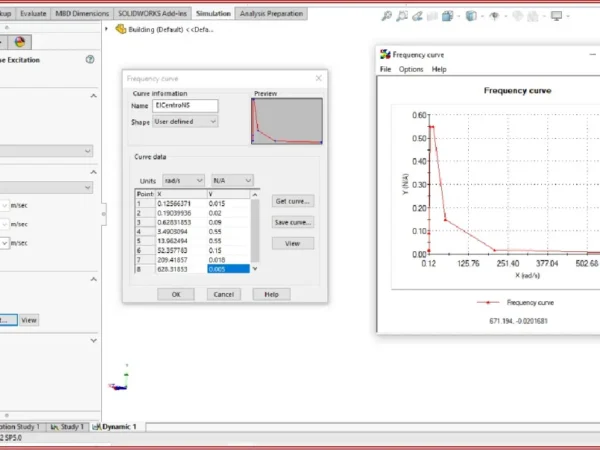Screen dimensions: 600x450
Task: Click the table scroll down arrow
Action: [255, 269]
